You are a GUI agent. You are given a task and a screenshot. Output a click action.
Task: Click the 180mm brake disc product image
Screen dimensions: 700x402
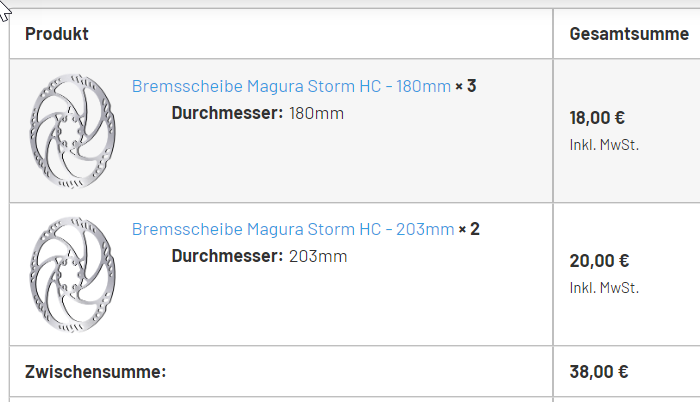pyautogui.click(x=74, y=131)
